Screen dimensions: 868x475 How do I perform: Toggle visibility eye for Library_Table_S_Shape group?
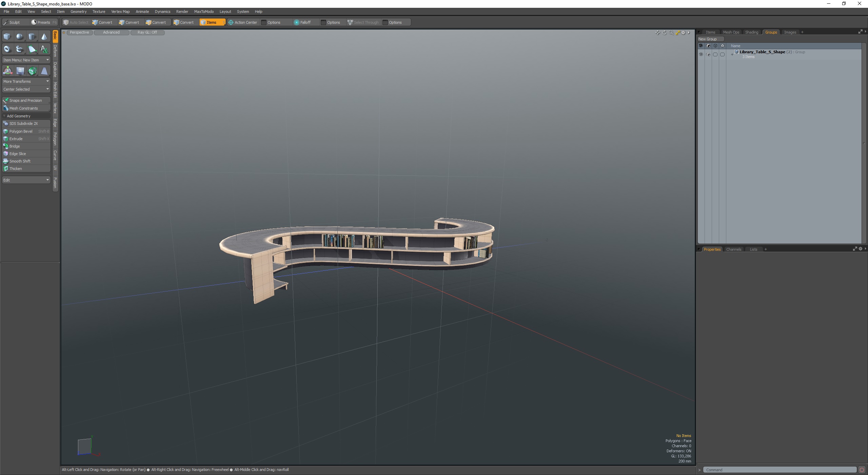(x=701, y=54)
